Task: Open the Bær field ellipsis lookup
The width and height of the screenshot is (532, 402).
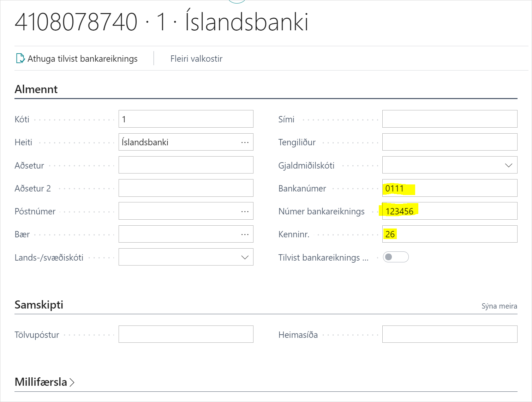Action: [245, 234]
